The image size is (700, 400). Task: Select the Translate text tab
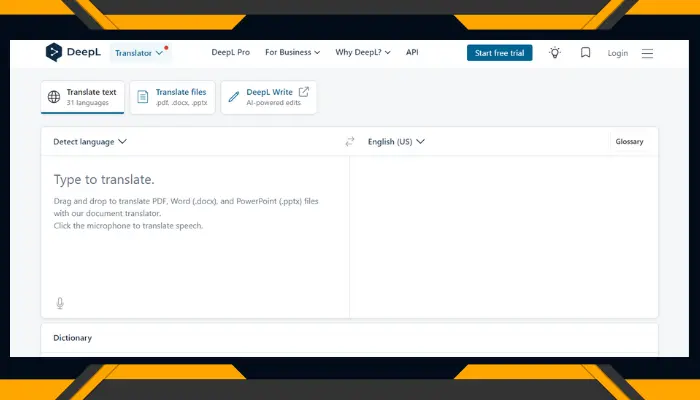83,97
